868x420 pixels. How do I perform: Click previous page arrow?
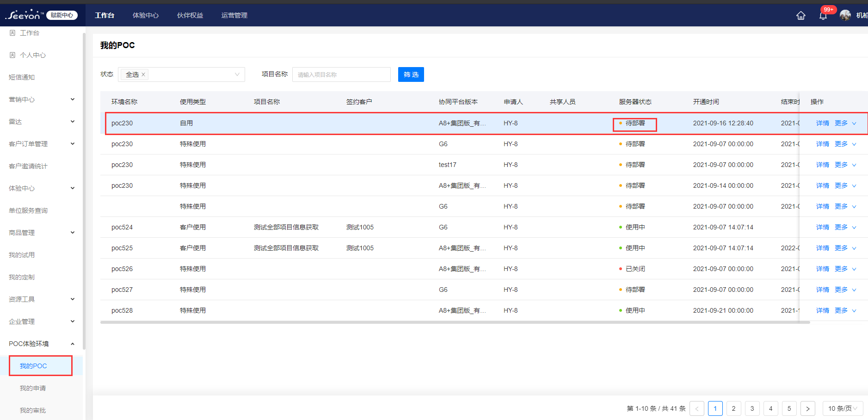click(x=697, y=408)
